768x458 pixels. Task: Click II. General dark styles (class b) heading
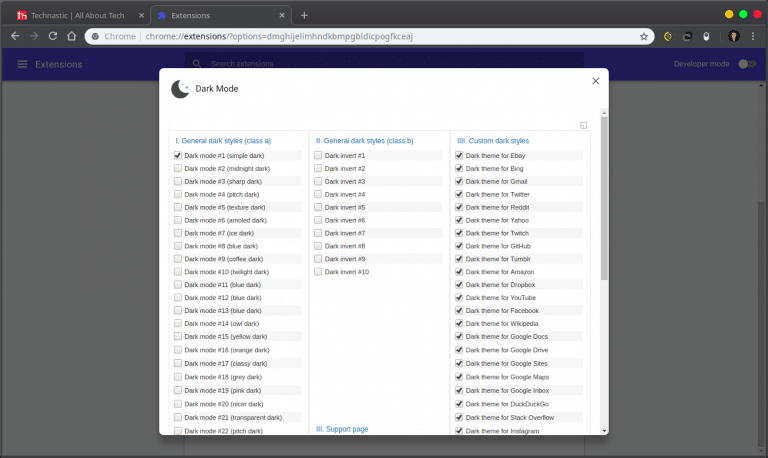coord(364,141)
